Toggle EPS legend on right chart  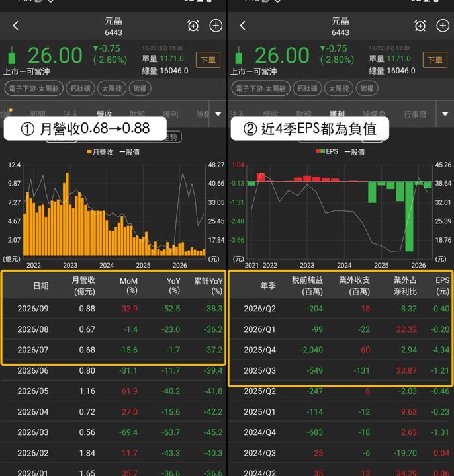[x=327, y=151]
